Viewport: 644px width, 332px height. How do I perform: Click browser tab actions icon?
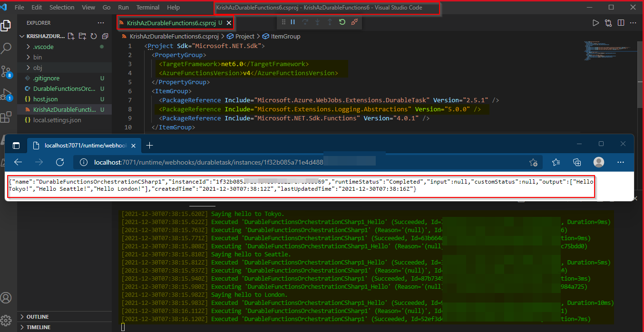pyautogui.click(x=16, y=146)
